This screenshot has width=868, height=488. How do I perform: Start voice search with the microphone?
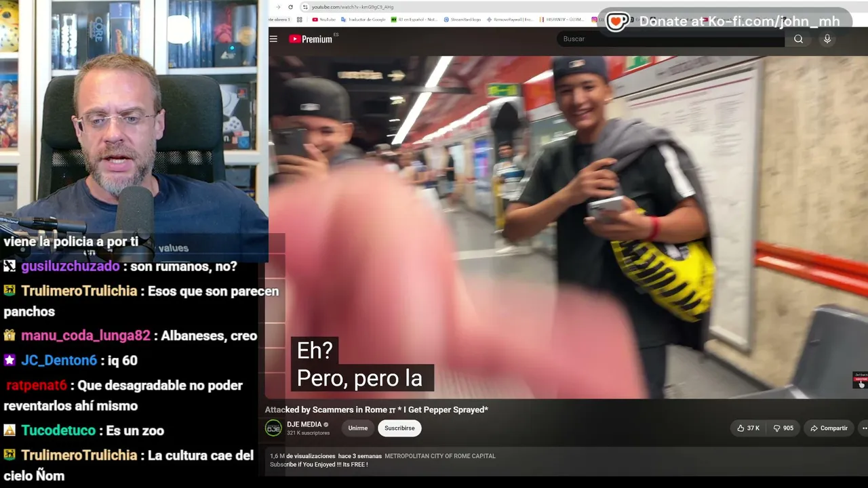[827, 39]
